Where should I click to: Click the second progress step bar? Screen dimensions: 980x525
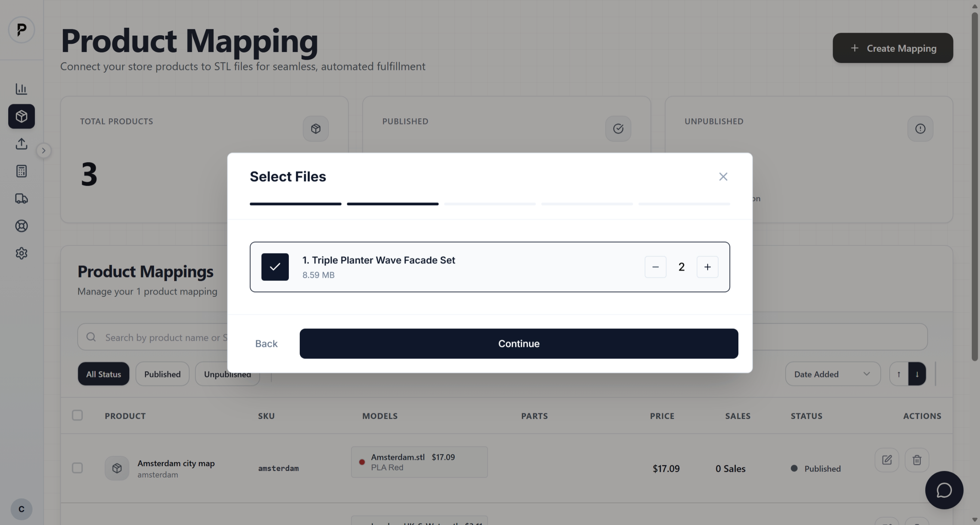[393, 204]
